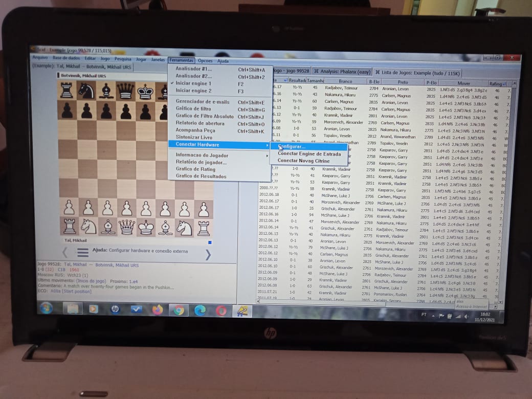Select Analisador #2 menu entry
Screen dimensions: 532x399
[220, 76]
